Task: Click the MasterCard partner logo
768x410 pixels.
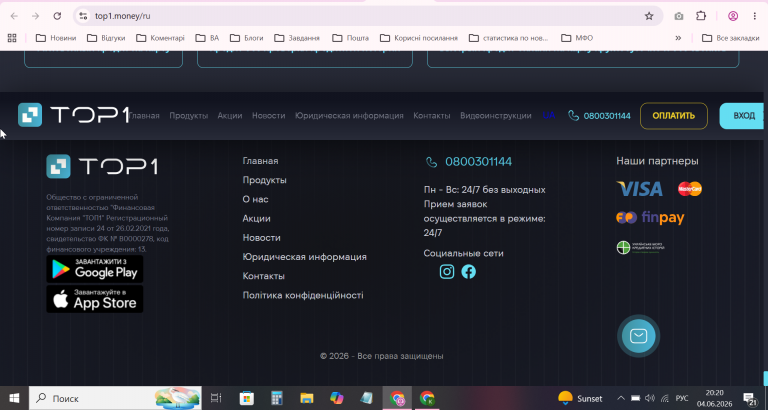Action: click(x=690, y=189)
